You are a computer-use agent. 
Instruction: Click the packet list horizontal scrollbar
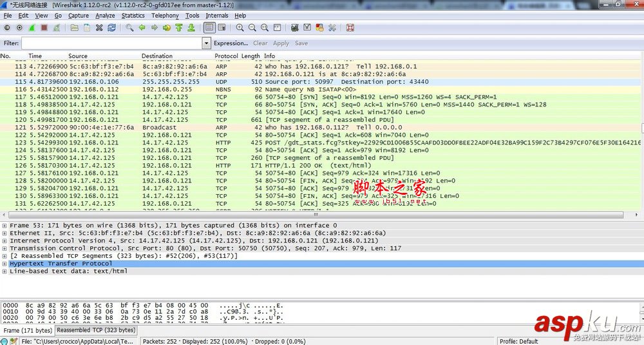pyautogui.click(x=316, y=215)
